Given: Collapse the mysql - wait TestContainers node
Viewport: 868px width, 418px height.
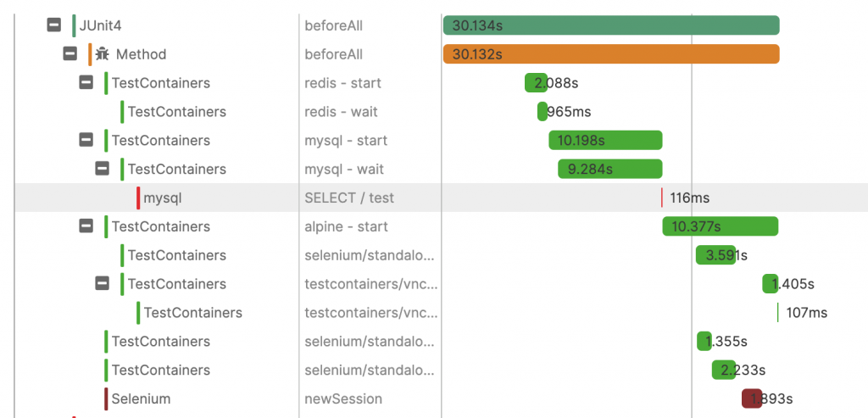Looking at the screenshot, I should (102, 169).
